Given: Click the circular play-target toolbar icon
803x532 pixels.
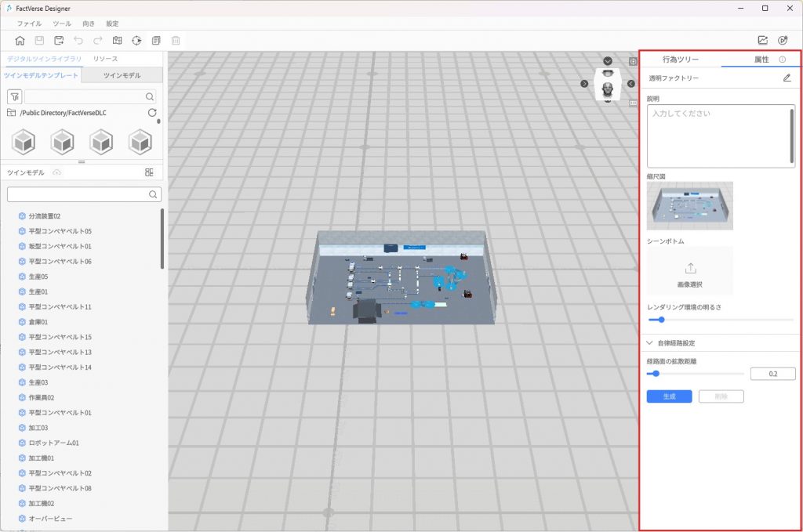Looking at the screenshot, I should [137, 41].
